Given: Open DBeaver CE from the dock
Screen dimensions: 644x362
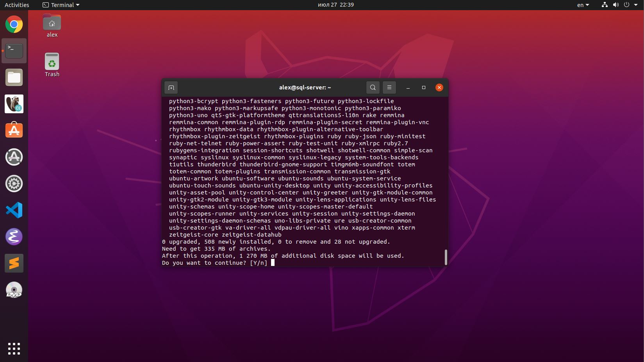Looking at the screenshot, I should (14, 104).
